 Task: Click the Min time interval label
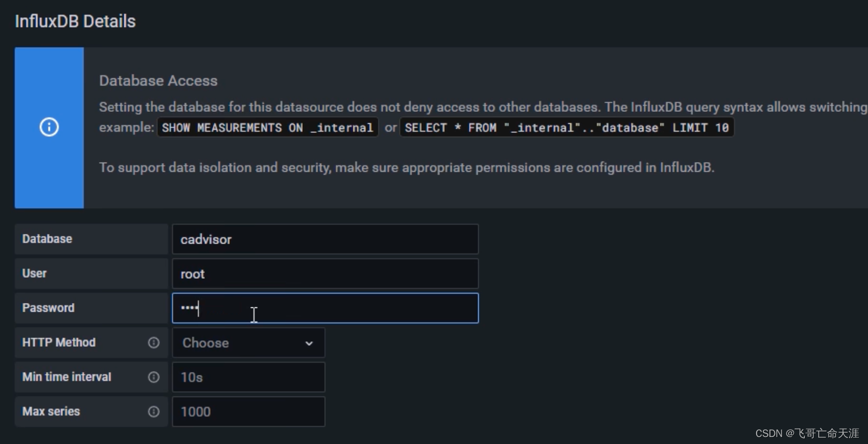point(66,377)
